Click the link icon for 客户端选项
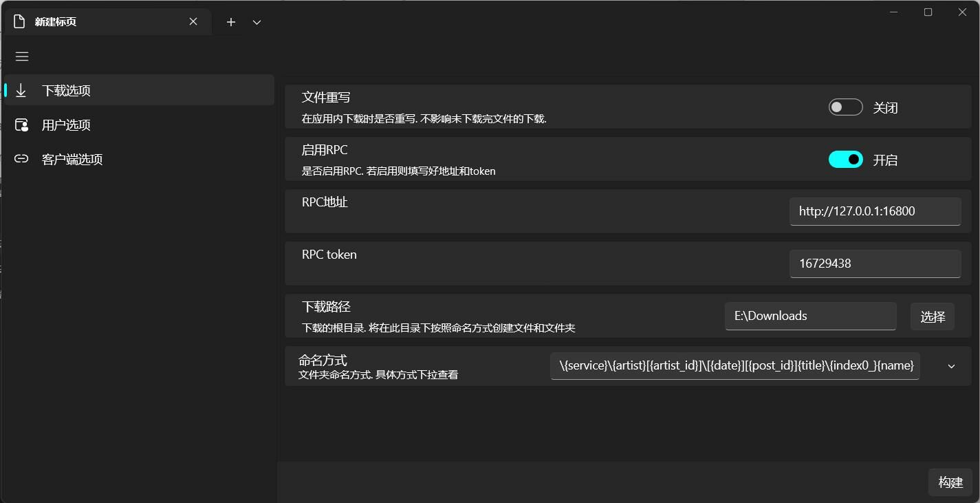980x503 pixels. (x=21, y=159)
